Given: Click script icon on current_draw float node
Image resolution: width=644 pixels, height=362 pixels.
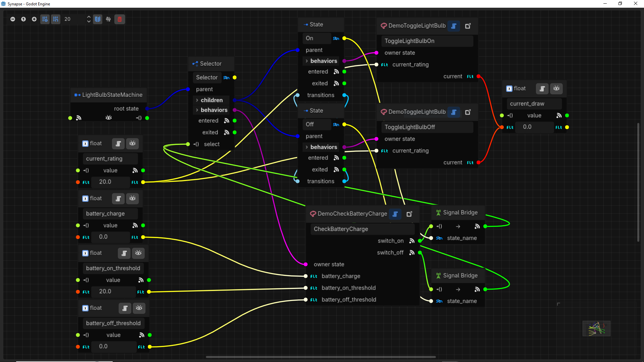Looking at the screenshot, I should (x=542, y=88).
